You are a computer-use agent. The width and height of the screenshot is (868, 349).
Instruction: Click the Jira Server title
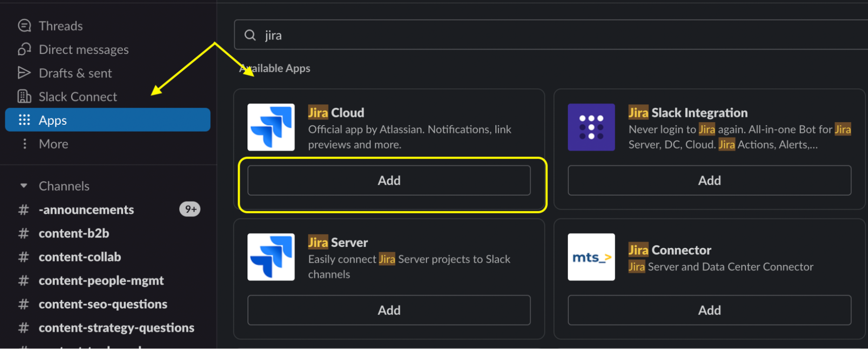click(338, 243)
